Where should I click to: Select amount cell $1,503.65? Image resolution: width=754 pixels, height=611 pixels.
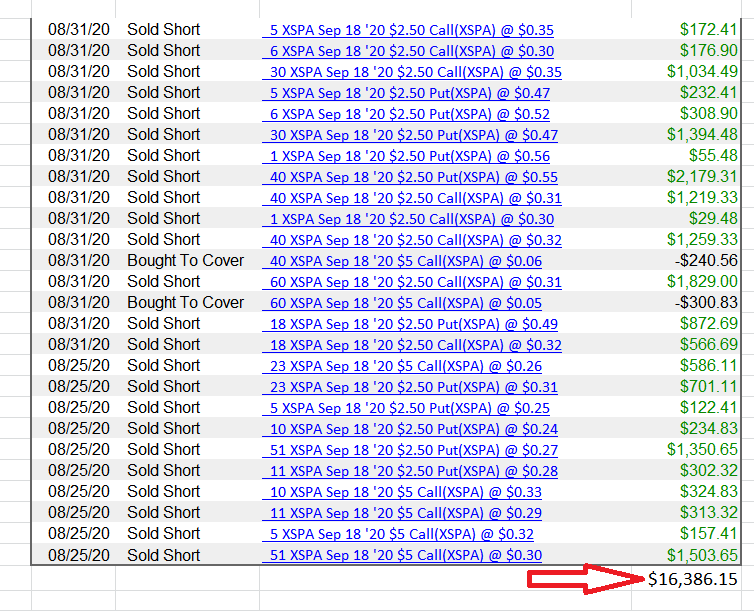click(702, 555)
